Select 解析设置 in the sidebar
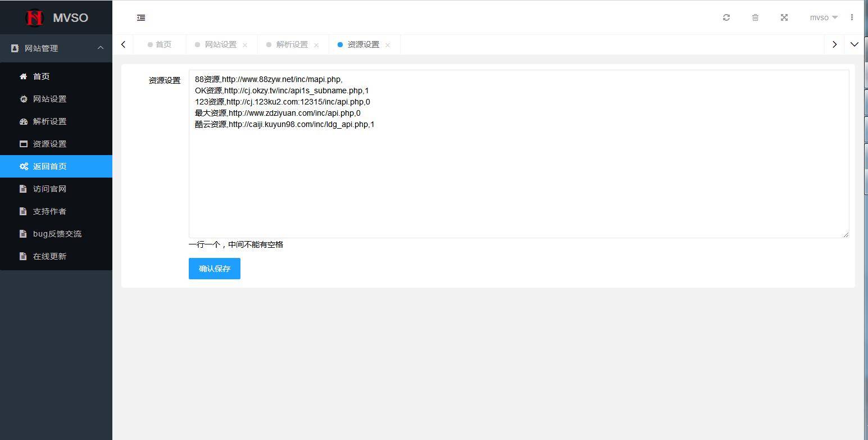868x440 pixels. pos(49,121)
